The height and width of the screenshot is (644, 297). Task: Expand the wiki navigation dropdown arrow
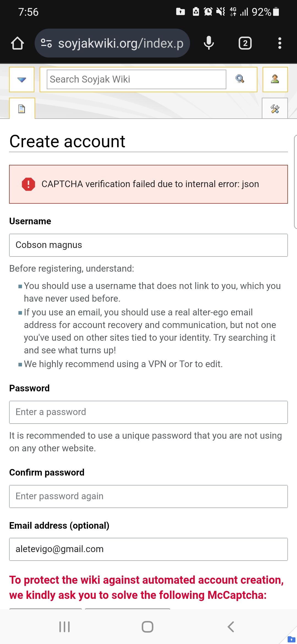coord(22,80)
